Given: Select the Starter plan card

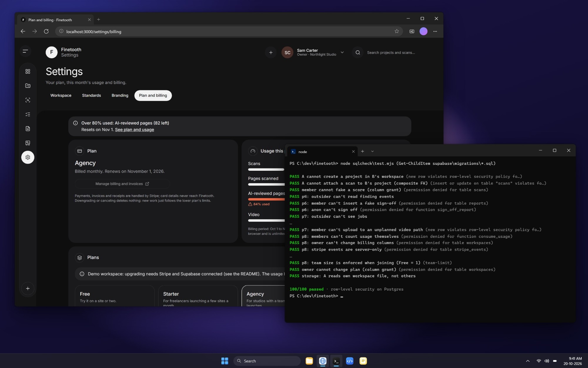Looking at the screenshot, I should 198,296.
